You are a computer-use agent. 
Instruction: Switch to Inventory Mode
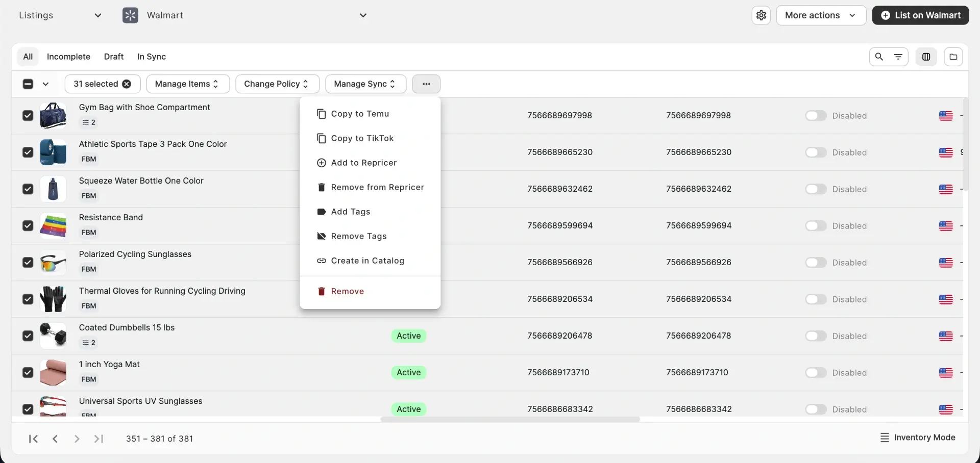click(x=918, y=438)
